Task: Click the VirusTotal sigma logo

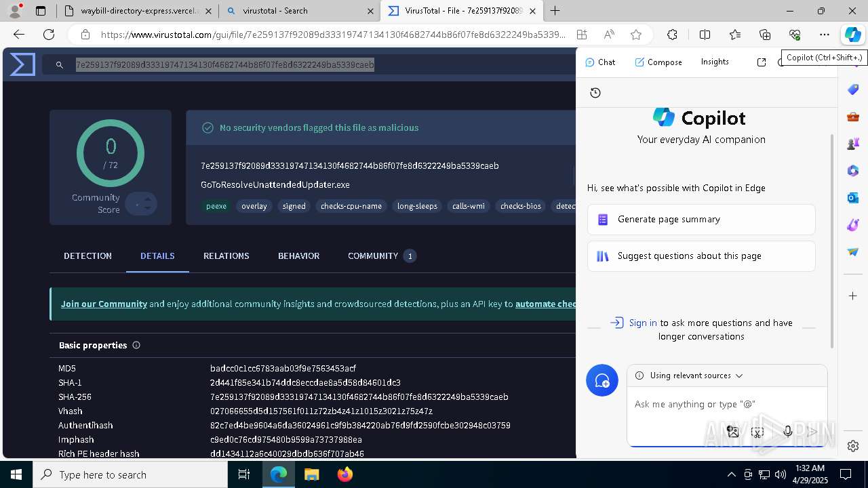Action: (22, 64)
